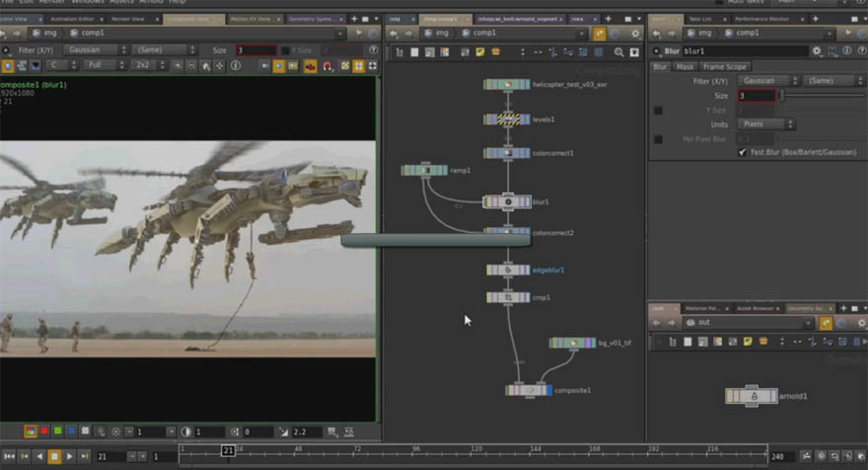This screenshot has width=868, height=470.
Task: Toggle green channel display in viewer
Action: (57, 431)
